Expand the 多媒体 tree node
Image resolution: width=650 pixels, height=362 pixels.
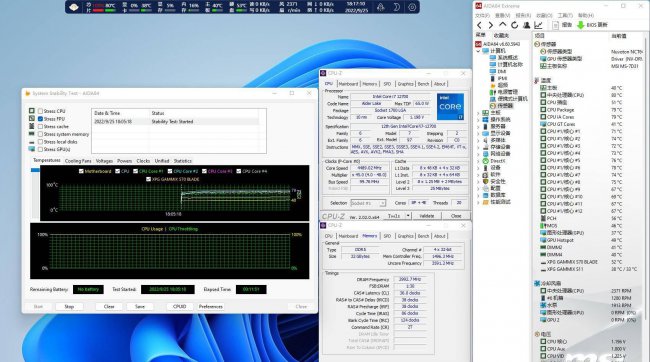tap(478, 140)
